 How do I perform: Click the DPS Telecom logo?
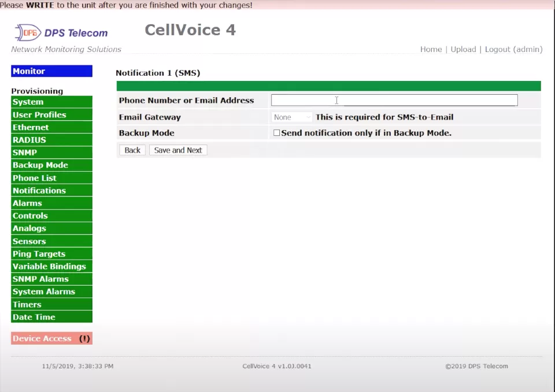point(61,32)
